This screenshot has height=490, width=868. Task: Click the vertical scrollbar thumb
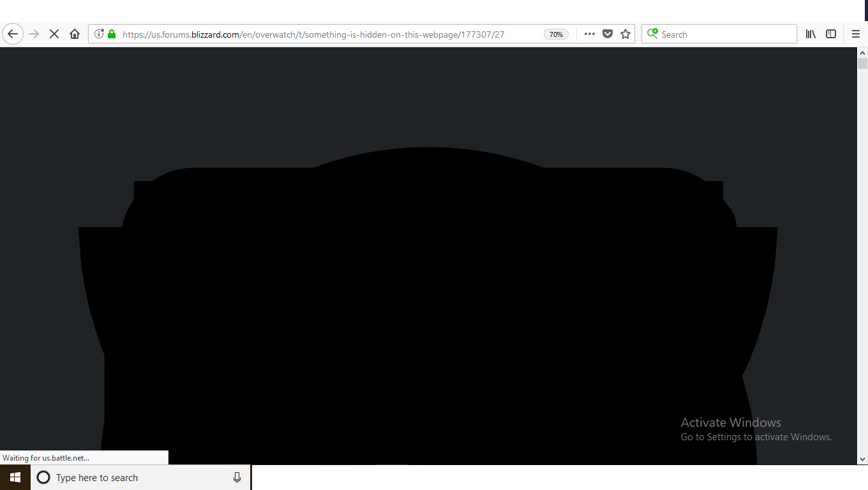click(863, 64)
